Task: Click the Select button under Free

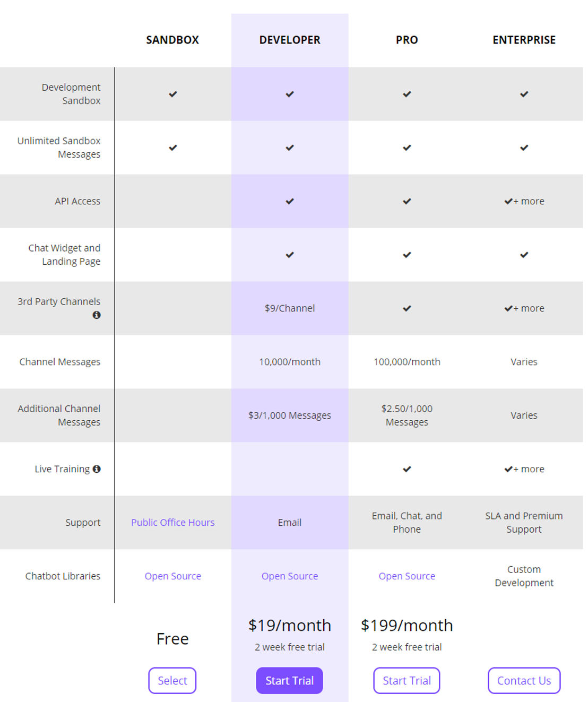Action: pyautogui.click(x=172, y=680)
